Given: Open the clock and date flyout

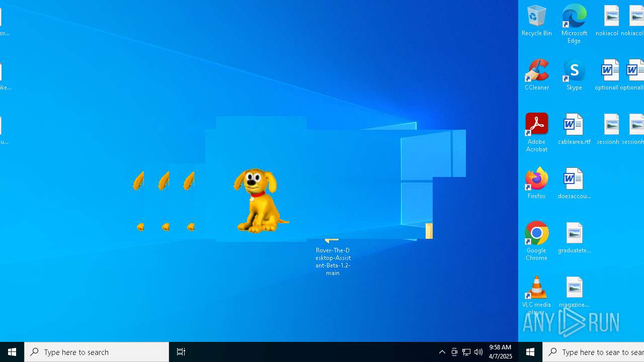Looking at the screenshot, I should pos(500,352).
